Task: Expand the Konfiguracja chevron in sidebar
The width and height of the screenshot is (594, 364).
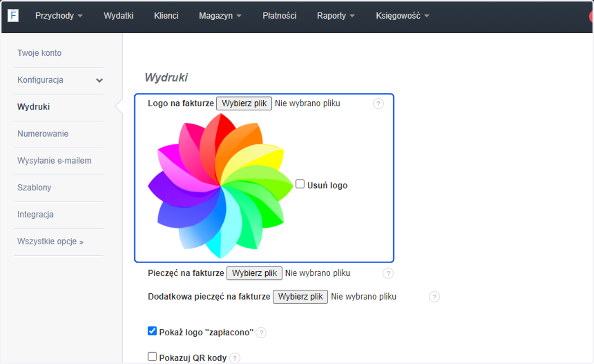Action: click(x=99, y=80)
